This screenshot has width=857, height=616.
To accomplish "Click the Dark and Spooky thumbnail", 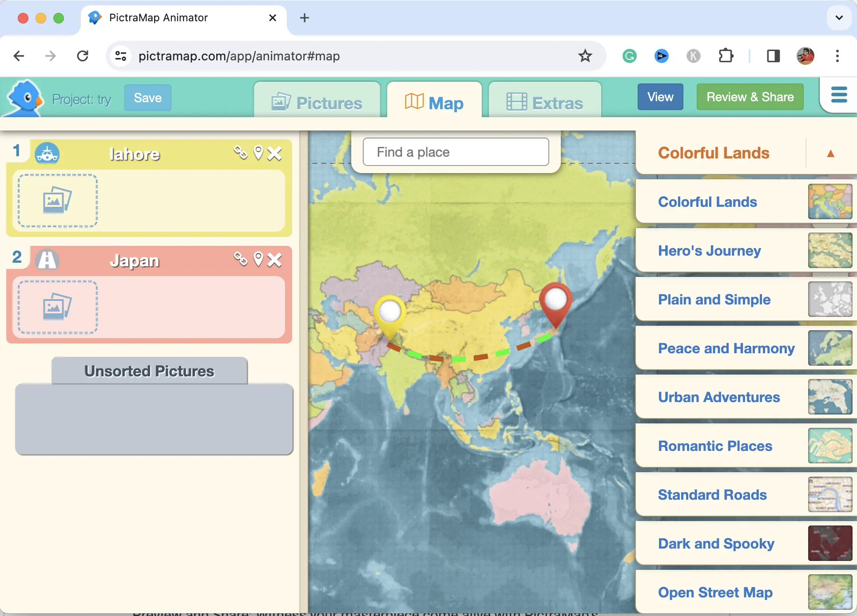I will point(830,543).
